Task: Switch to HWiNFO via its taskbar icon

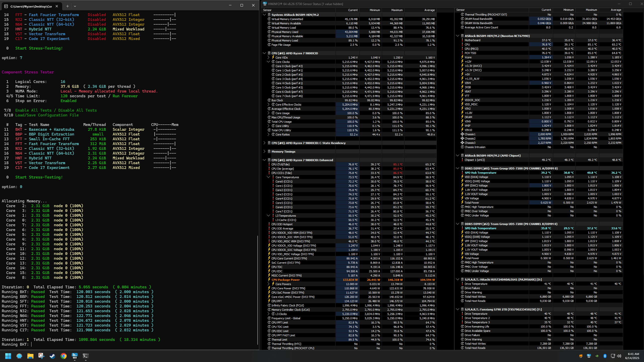Action: 74,356
